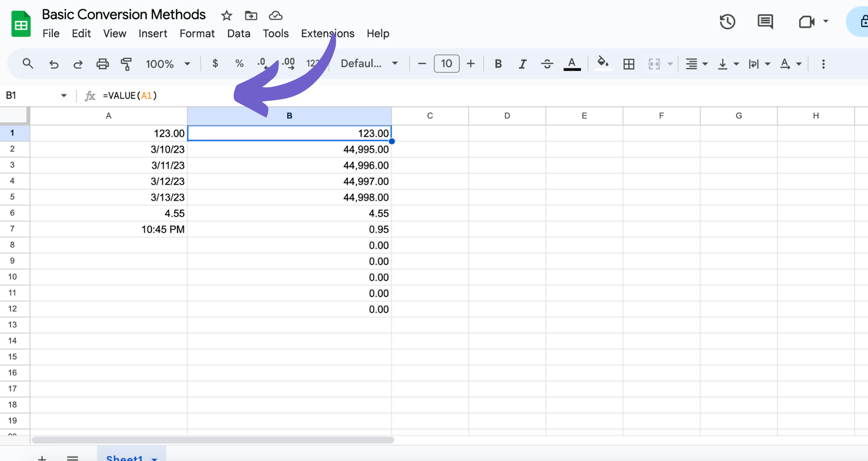Viewport: 868px width, 461px height.
Task: Click cell showing 0.95
Action: [x=289, y=229]
